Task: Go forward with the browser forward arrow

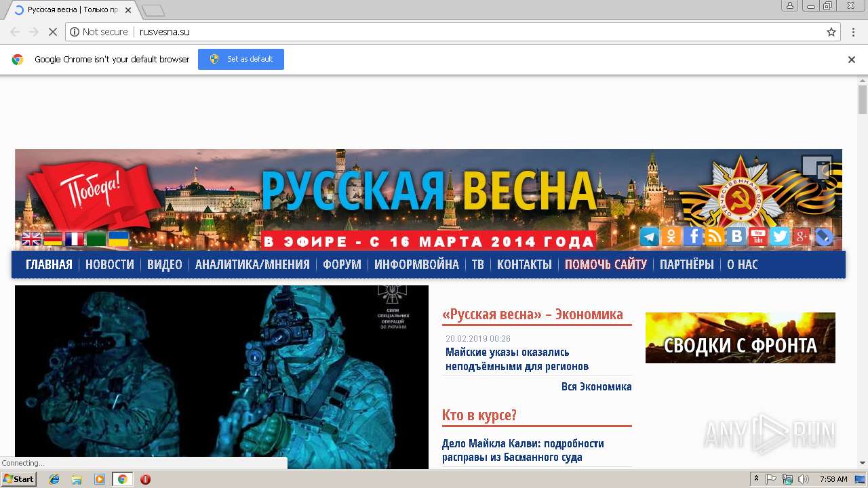Action: (x=33, y=32)
